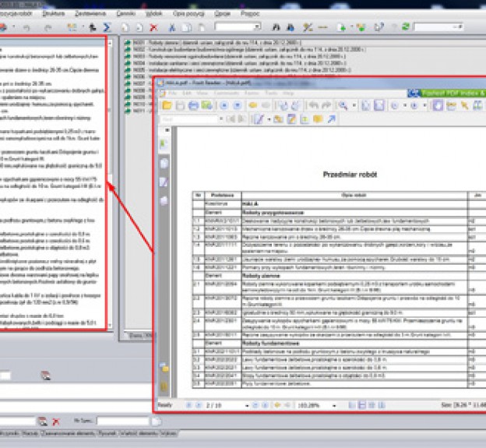Click the padlock security icon in Foxit sidebar

click(x=164, y=386)
